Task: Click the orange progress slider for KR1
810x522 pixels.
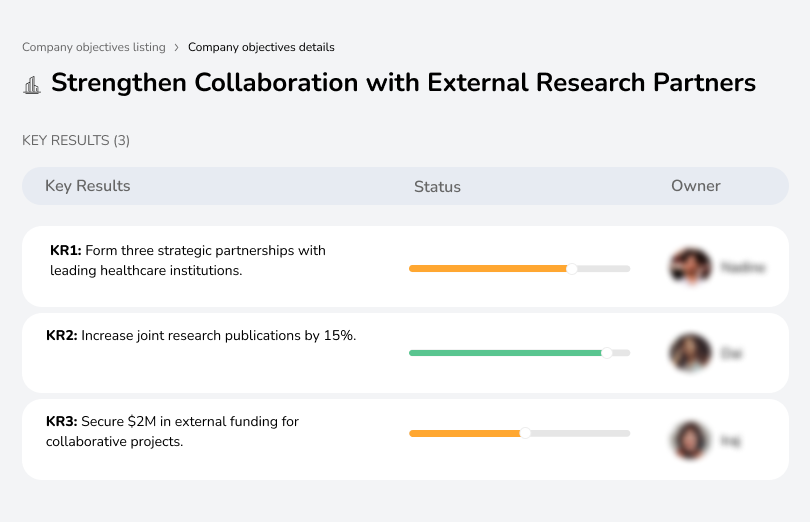Action: tap(519, 269)
